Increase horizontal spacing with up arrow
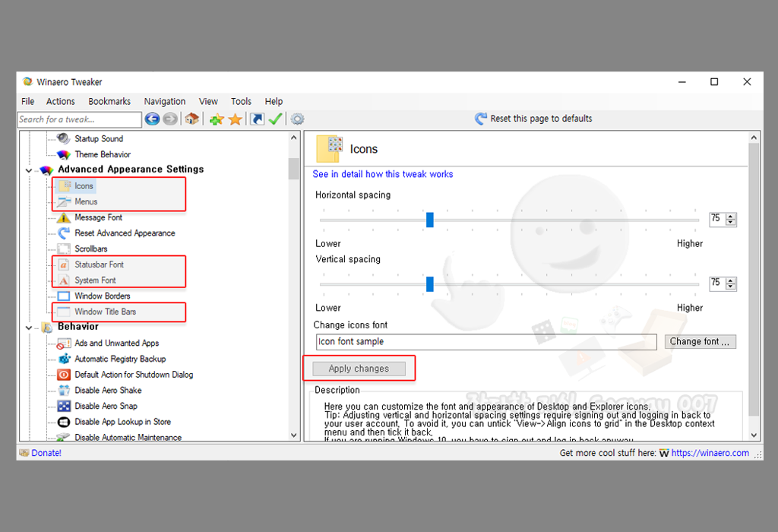 tap(730, 217)
